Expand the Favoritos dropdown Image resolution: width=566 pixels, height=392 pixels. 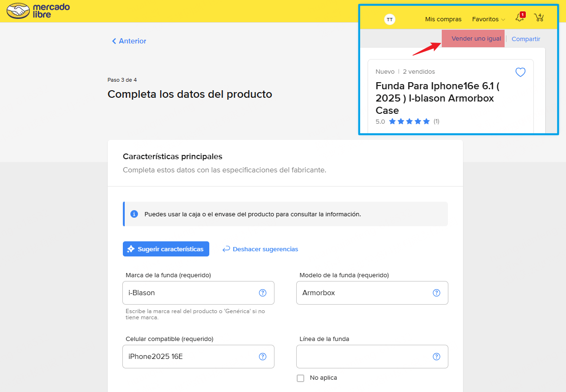489,19
